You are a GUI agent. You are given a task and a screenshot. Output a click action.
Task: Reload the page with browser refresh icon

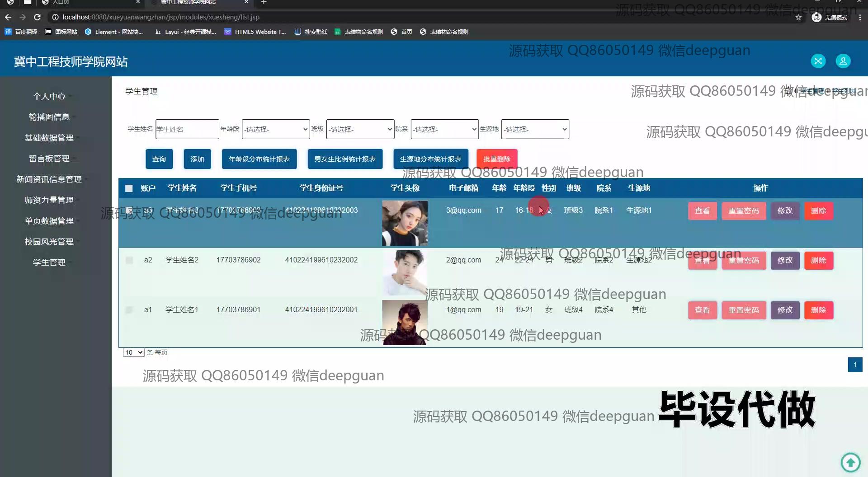38,17
